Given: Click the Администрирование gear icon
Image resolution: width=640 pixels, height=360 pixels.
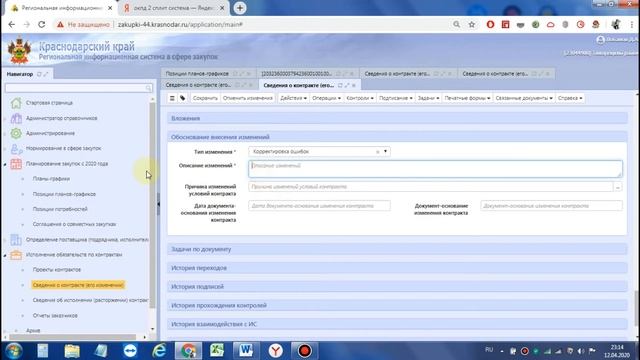Looking at the screenshot, I should coord(16,133).
